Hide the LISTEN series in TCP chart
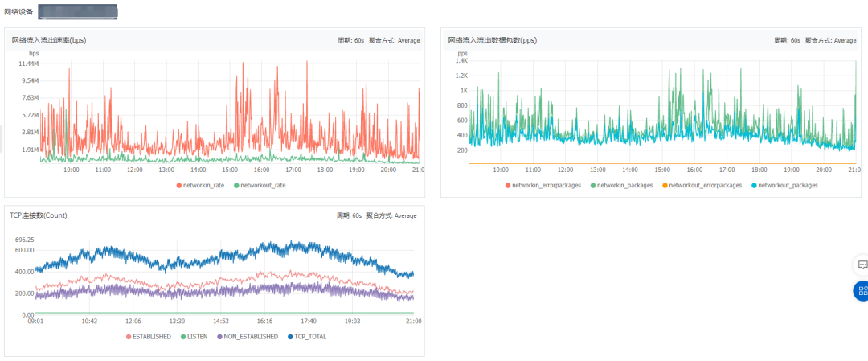868x361 pixels. tap(195, 337)
